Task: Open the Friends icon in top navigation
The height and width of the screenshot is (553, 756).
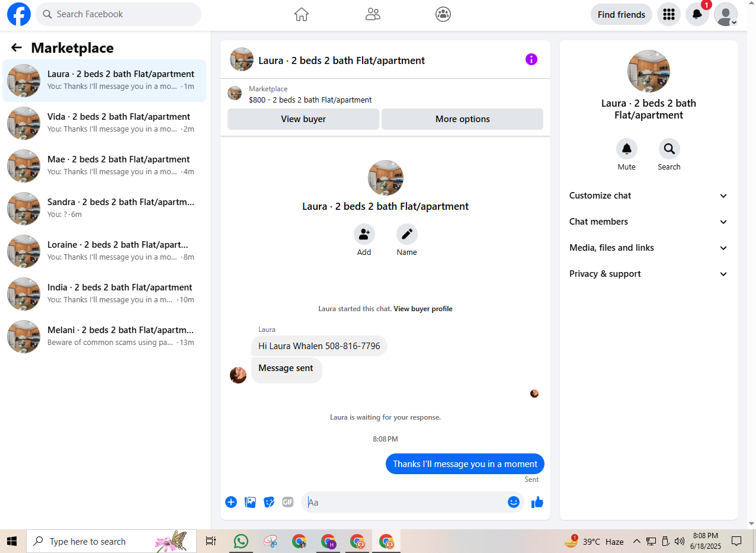Action: 373,14
